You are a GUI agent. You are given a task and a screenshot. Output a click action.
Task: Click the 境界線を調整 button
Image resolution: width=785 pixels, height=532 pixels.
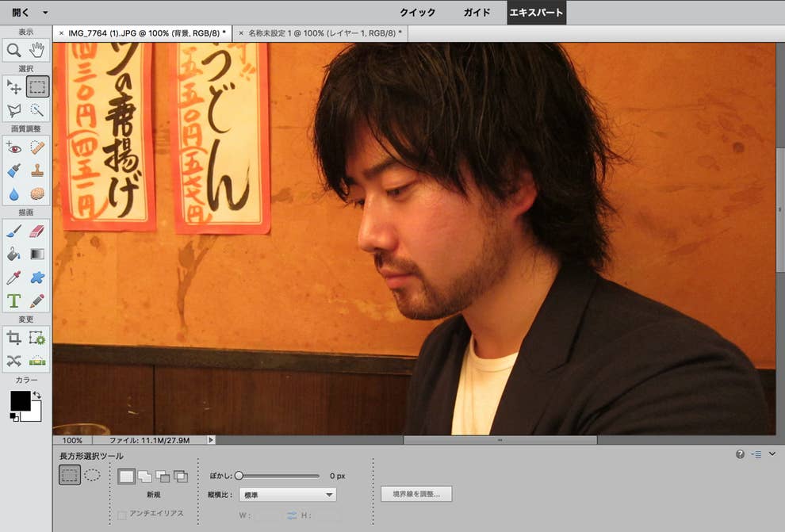[x=416, y=494]
